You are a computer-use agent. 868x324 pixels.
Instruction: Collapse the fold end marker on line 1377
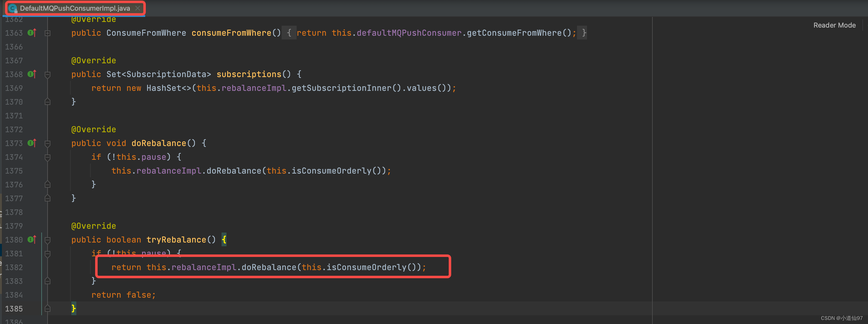(48, 198)
